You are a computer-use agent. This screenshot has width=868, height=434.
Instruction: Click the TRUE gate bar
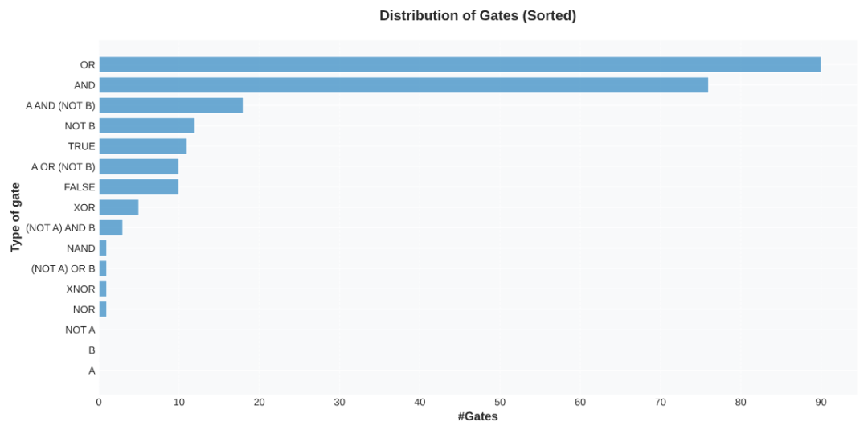pos(142,146)
